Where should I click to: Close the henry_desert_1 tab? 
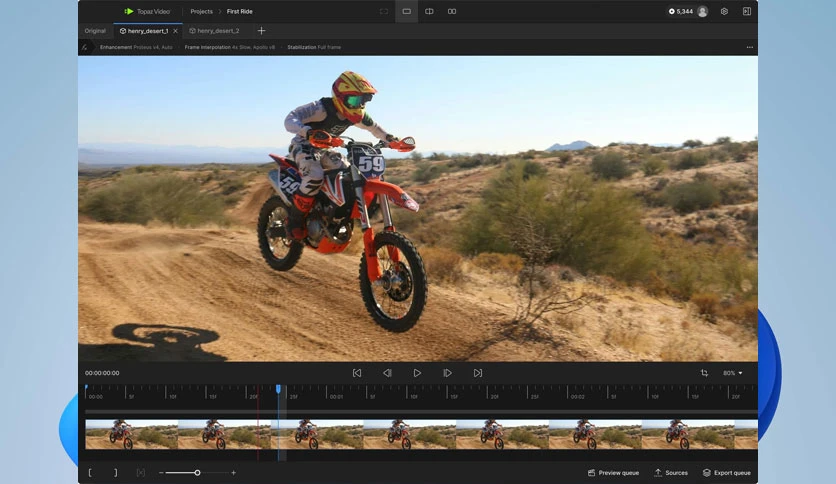[x=175, y=31]
